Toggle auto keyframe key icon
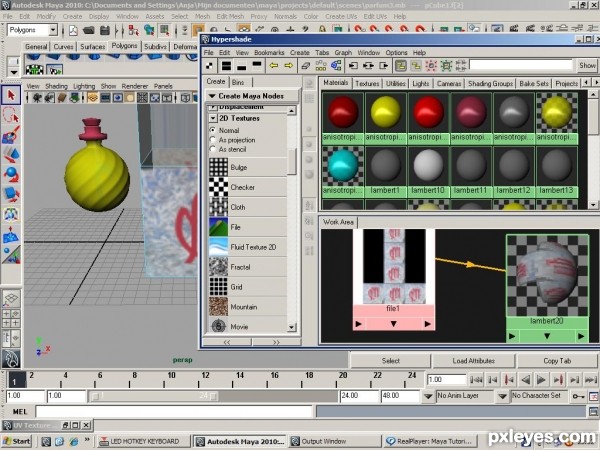The image size is (600, 450). (x=578, y=396)
